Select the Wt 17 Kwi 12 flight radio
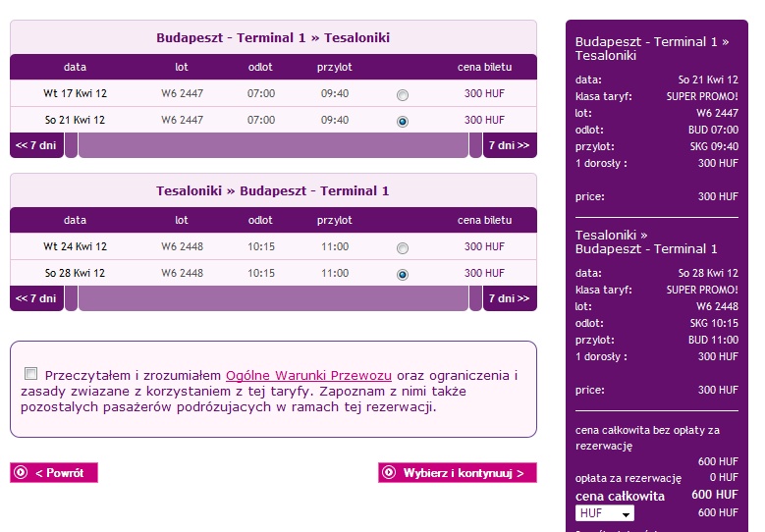Screen dimensions: 765x532 403,95
